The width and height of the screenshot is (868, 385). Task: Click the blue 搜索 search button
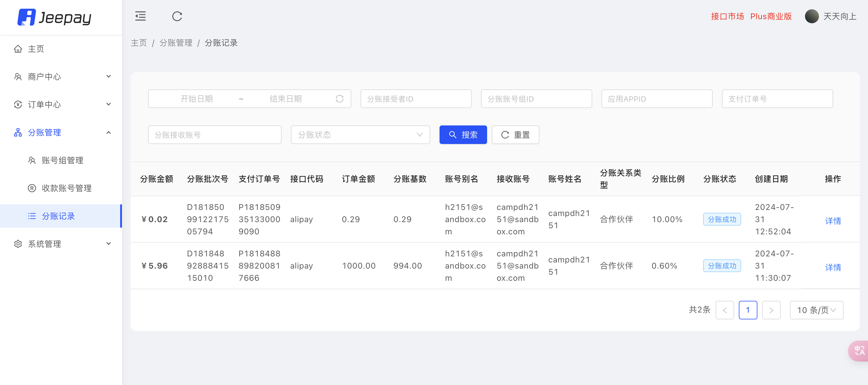click(x=463, y=135)
